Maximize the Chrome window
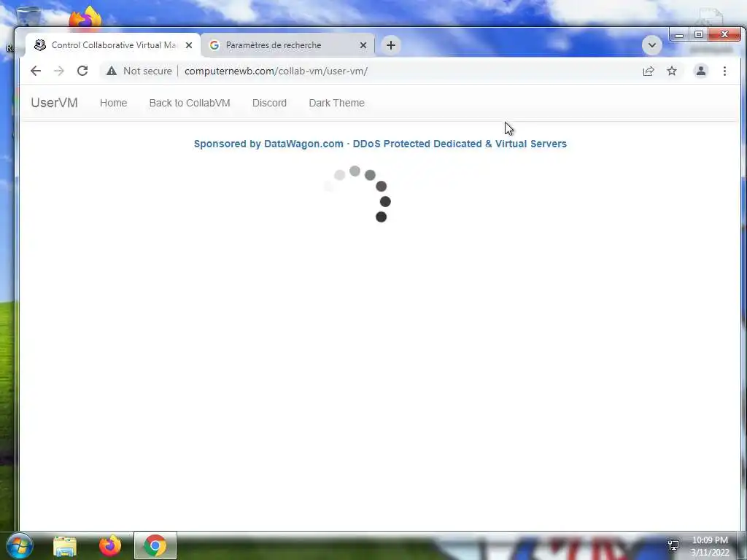This screenshot has width=747, height=560. coord(699,34)
